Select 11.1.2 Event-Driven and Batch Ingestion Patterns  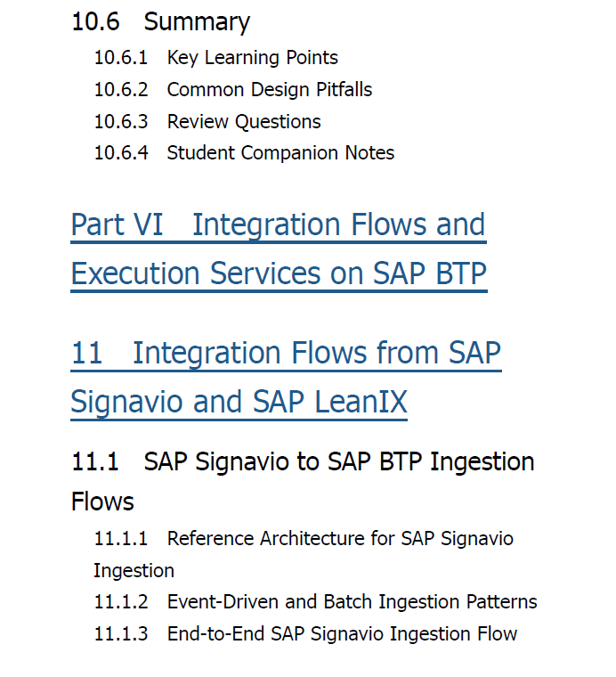[315, 602]
